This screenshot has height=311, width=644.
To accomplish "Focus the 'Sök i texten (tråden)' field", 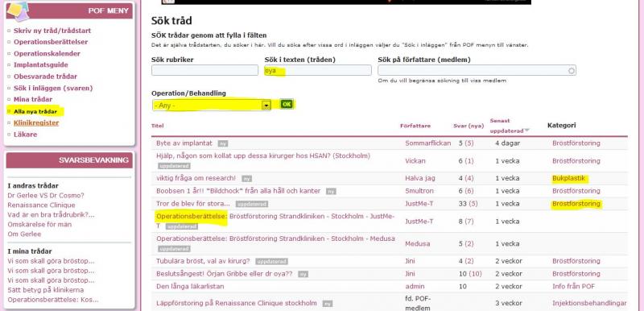I will click(x=318, y=70).
